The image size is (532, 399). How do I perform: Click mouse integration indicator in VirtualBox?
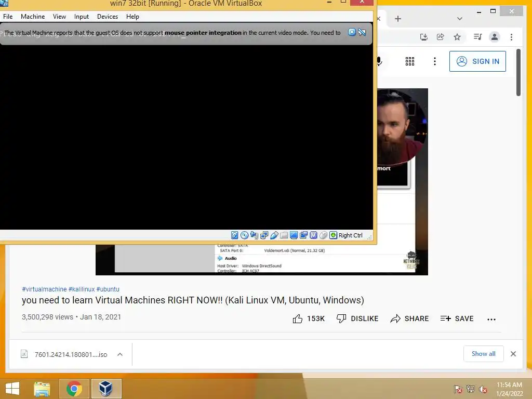[323, 235]
